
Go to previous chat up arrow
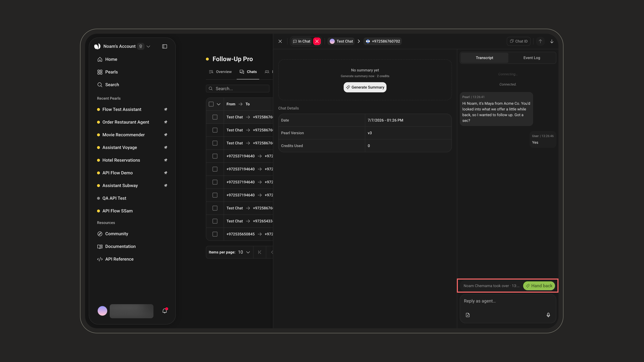click(x=540, y=41)
